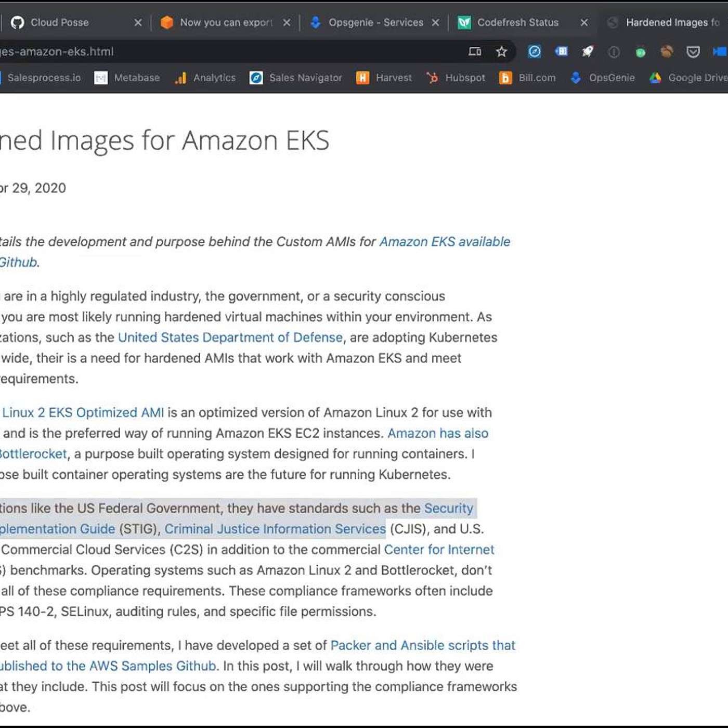This screenshot has width=728, height=728.
Task: Click the bookmark star icon in address bar
Action: (501, 51)
